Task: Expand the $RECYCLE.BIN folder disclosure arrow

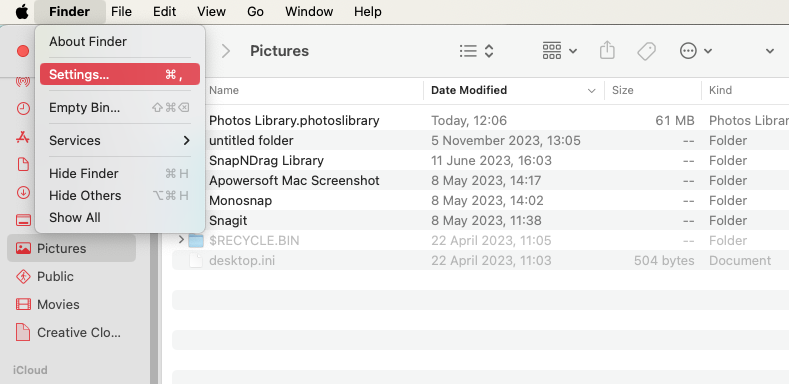Action: pyautogui.click(x=181, y=241)
